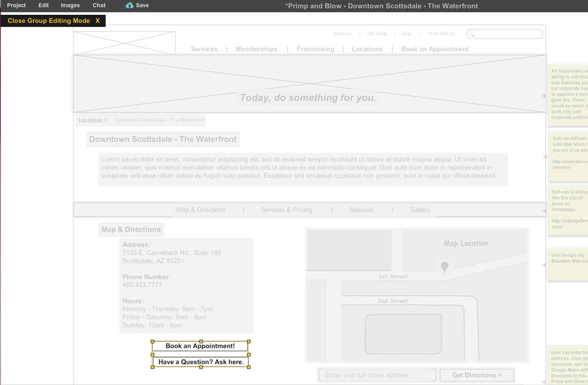Click the Book an Appointment! element
Image resolution: width=588 pixels, height=385 pixels.
click(200, 346)
